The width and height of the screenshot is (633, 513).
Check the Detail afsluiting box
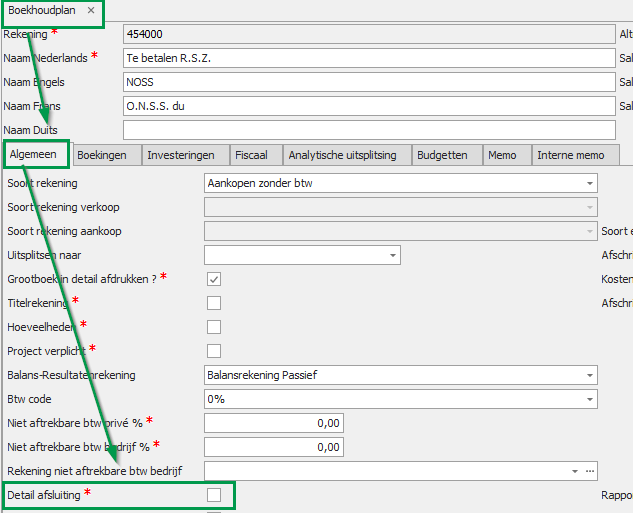coord(214,494)
